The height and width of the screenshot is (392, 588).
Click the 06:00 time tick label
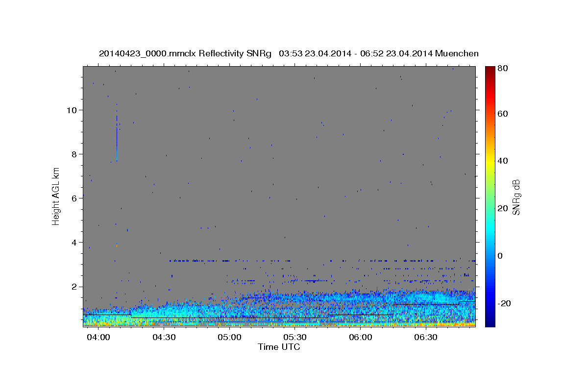360,338
